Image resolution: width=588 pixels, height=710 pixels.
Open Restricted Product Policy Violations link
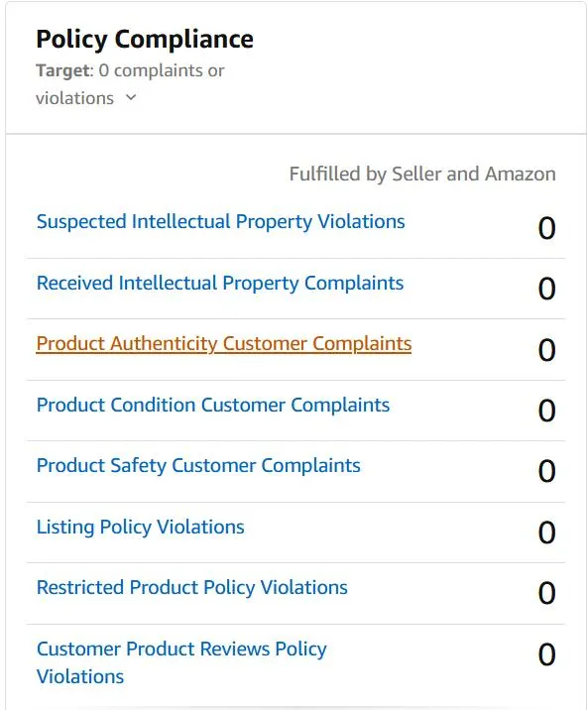point(192,588)
